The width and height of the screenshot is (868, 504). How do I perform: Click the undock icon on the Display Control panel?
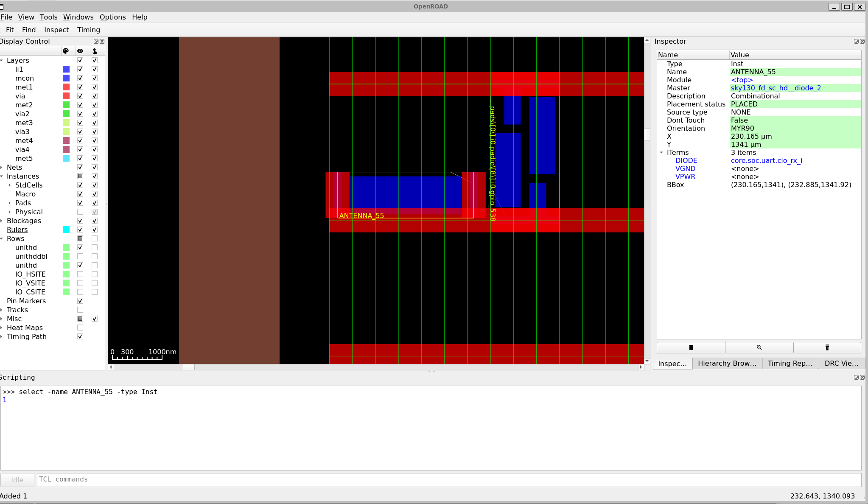click(x=96, y=41)
